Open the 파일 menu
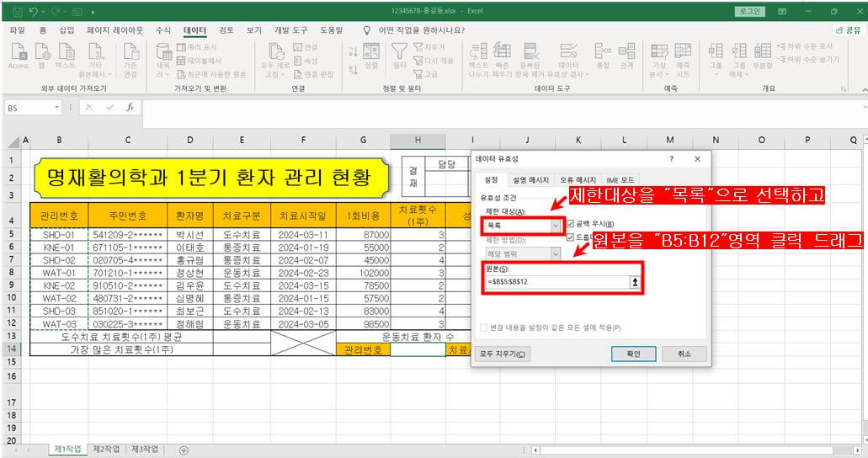Screen dimensions: 868x458 pyautogui.click(x=17, y=30)
